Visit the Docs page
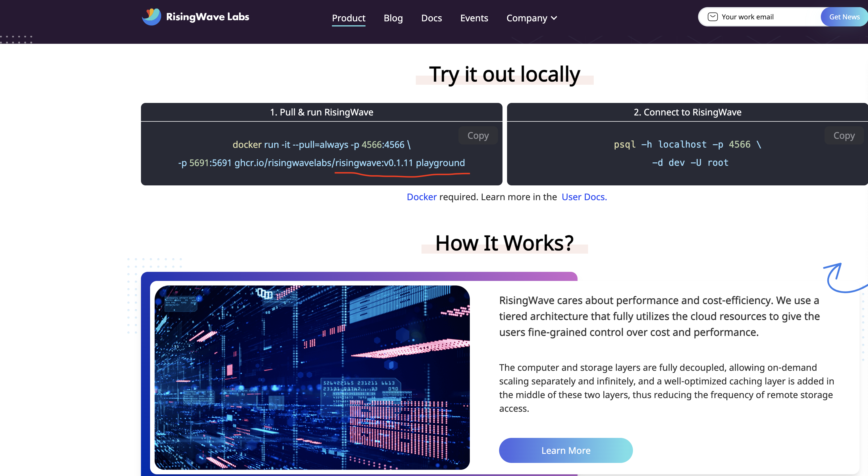Image resolution: width=868 pixels, height=476 pixels. (x=431, y=18)
